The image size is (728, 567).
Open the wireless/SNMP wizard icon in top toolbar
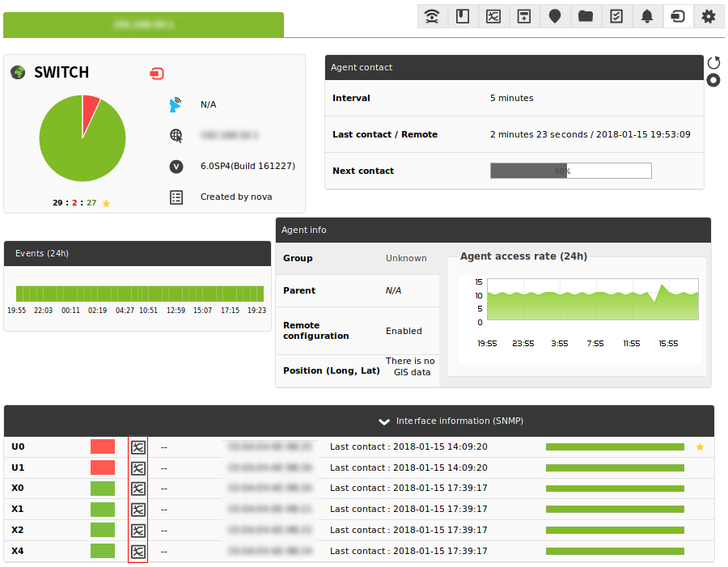click(432, 17)
